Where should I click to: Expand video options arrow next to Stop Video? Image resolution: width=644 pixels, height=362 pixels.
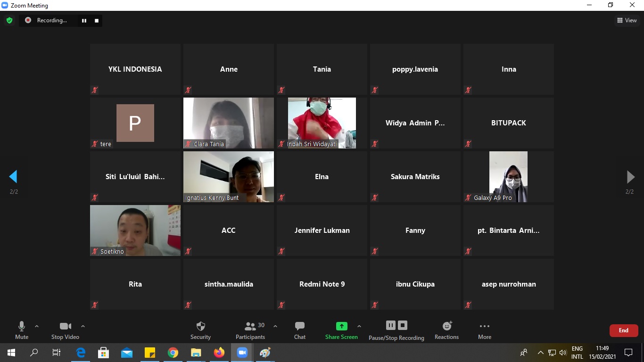click(x=83, y=326)
